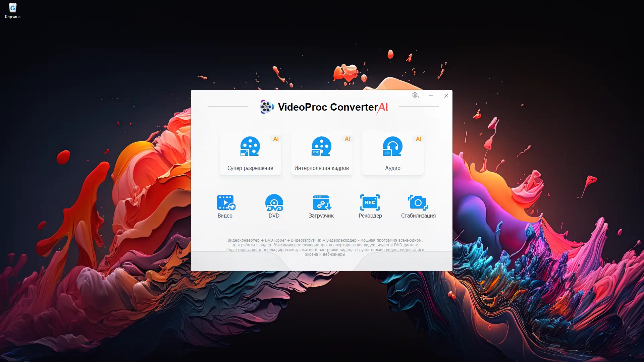Click the "Загрузчик" text label
644x362 pixels.
click(x=321, y=216)
